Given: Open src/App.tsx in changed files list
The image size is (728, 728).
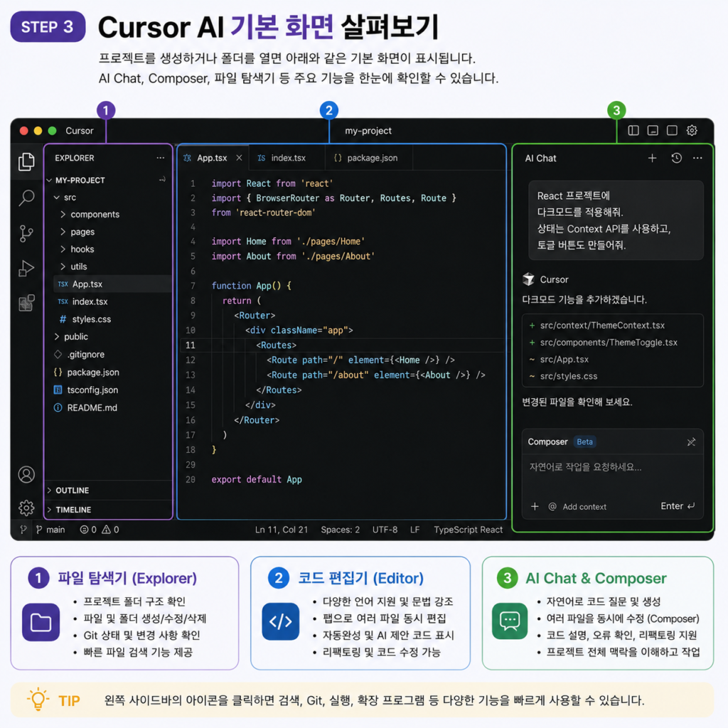Looking at the screenshot, I should 564,359.
